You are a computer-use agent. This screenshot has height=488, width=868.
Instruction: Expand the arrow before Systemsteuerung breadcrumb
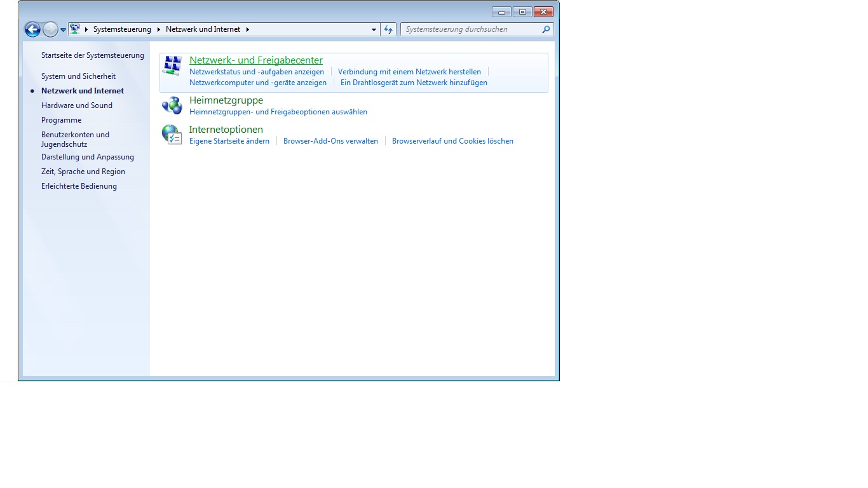tap(86, 29)
